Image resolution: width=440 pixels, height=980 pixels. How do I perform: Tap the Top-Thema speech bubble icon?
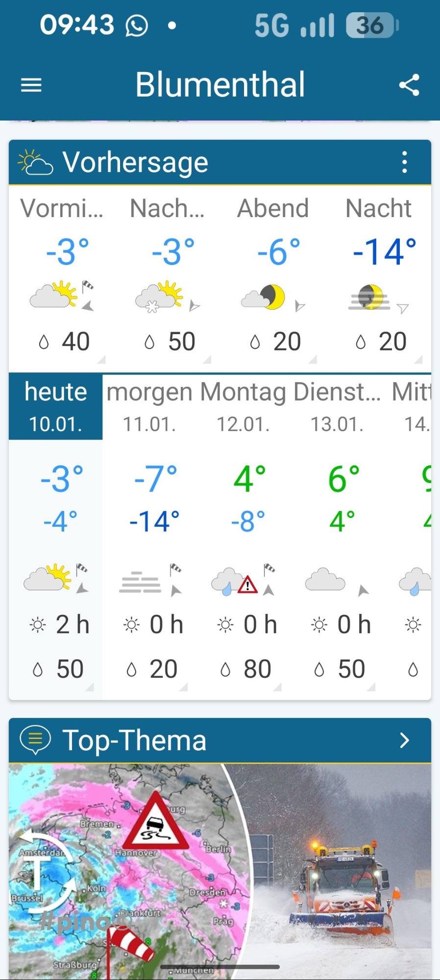(x=35, y=739)
